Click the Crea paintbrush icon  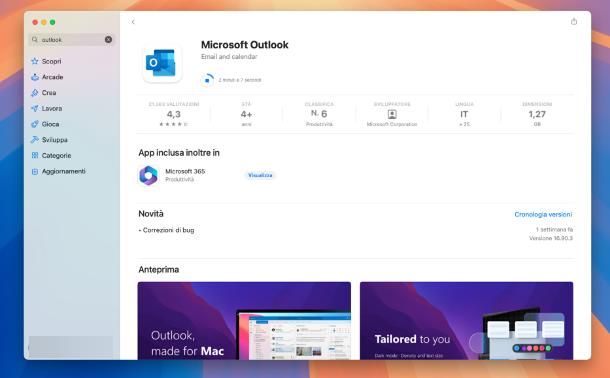[x=35, y=93]
